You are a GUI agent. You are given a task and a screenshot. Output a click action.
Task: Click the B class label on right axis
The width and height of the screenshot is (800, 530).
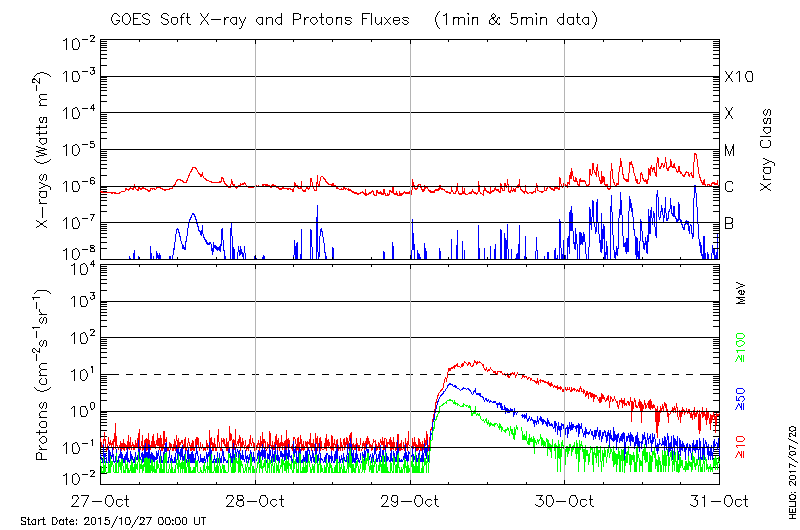coord(729,223)
